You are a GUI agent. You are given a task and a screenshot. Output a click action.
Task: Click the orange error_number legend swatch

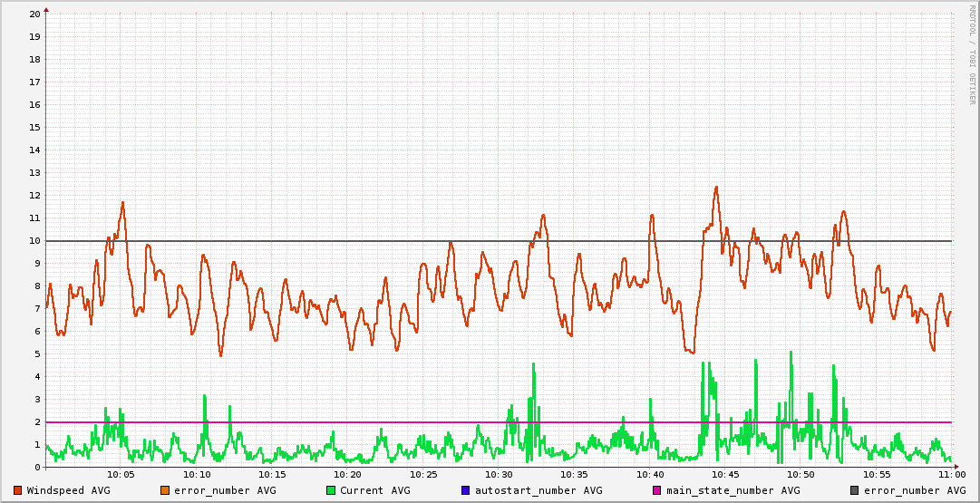(165, 490)
